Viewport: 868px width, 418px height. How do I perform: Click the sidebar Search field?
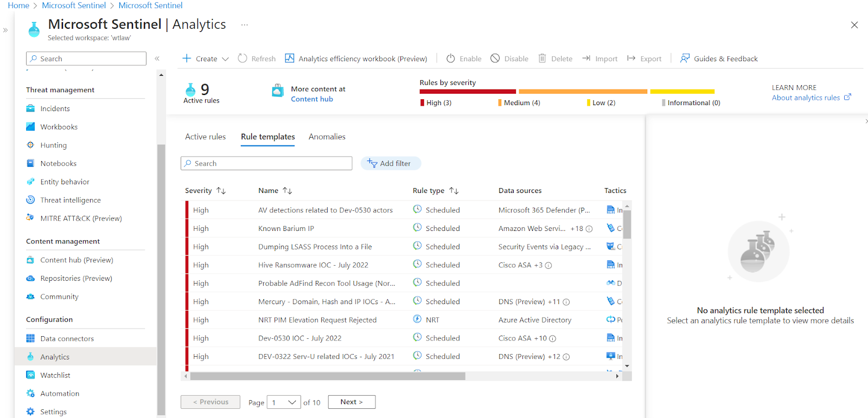(x=86, y=59)
